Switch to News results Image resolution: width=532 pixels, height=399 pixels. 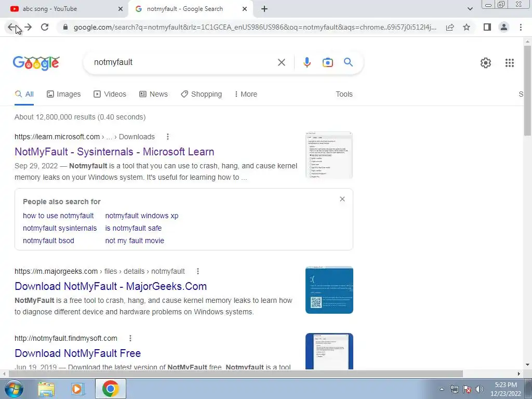point(153,95)
